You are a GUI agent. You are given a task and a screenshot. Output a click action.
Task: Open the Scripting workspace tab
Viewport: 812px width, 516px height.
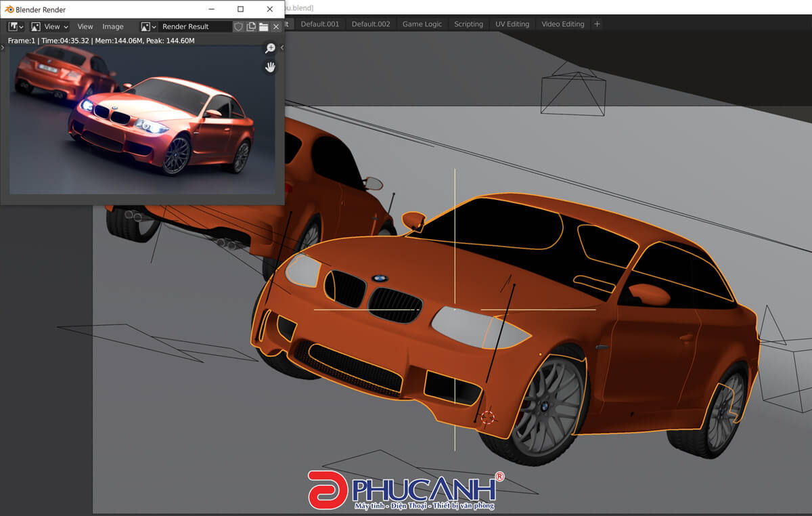coord(468,24)
